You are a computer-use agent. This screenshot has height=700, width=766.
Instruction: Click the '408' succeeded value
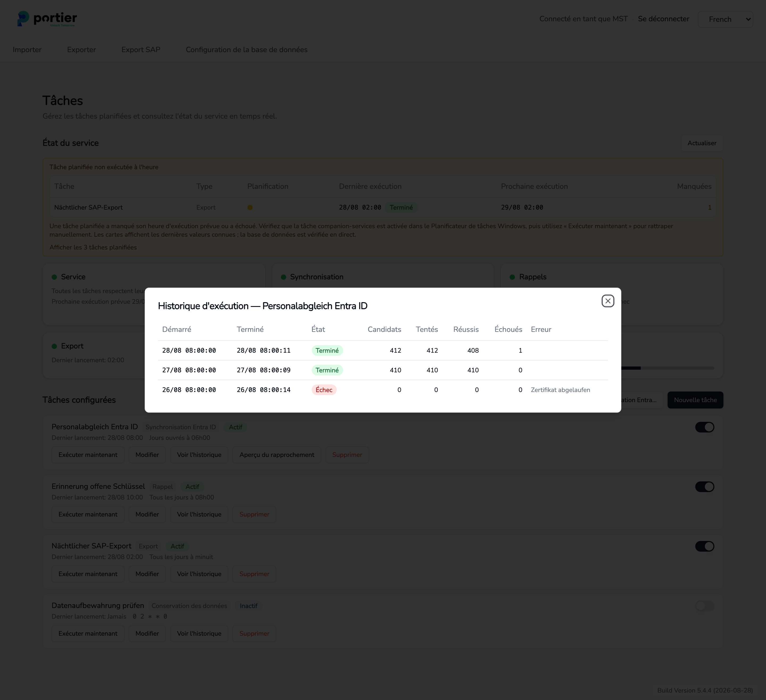pyautogui.click(x=473, y=351)
